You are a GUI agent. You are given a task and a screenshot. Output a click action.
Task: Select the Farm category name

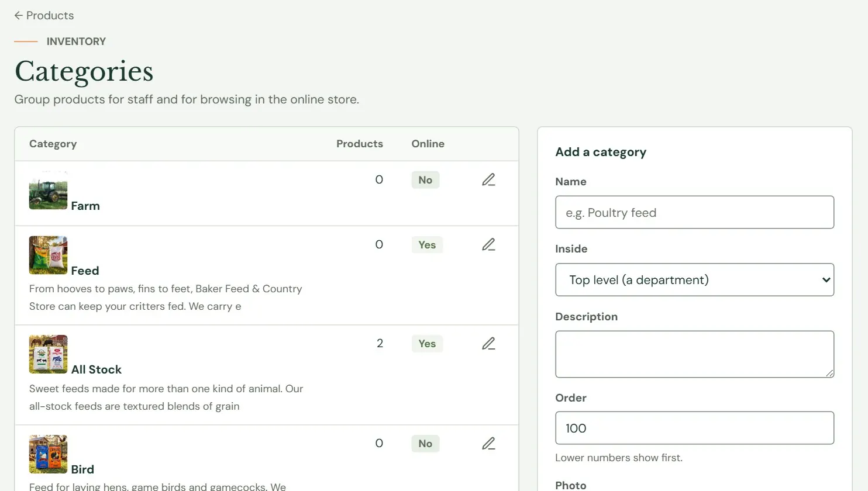pos(85,206)
